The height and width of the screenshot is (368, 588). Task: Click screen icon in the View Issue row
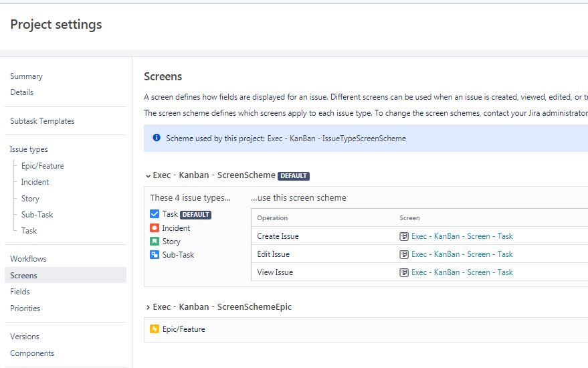coord(404,272)
